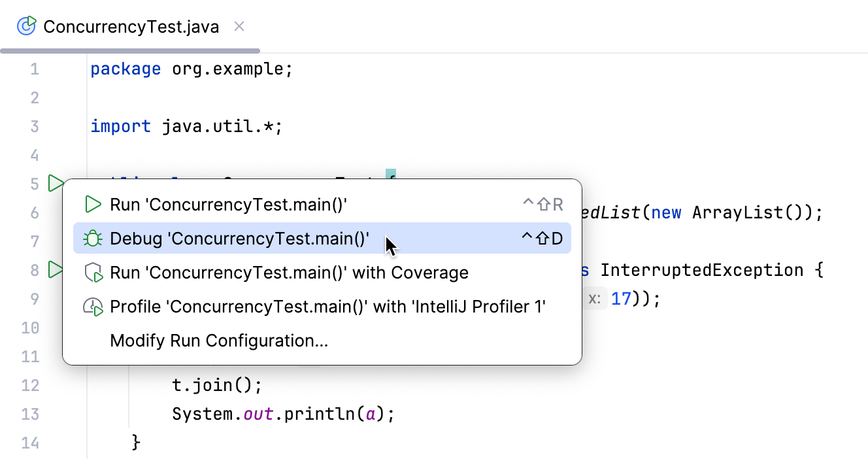The width and height of the screenshot is (868, 459).
Task: Click the t.join() statement on line 12
Action: tap(216, 386)
